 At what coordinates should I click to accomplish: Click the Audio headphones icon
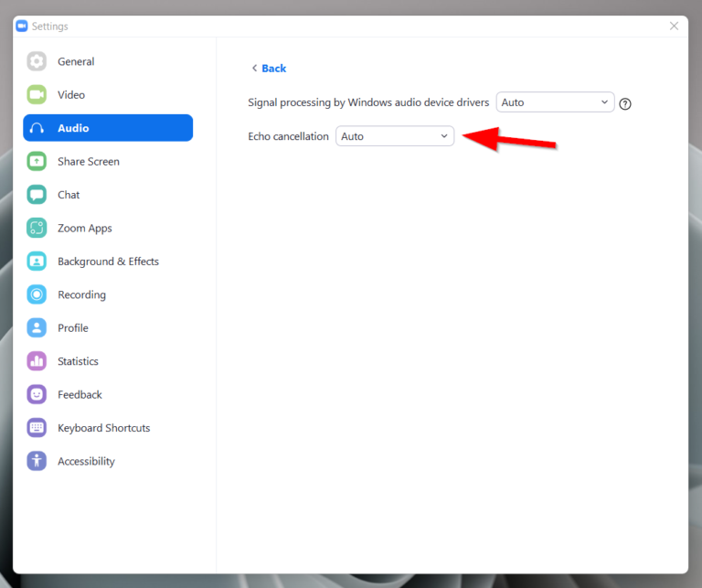[37, 128]
